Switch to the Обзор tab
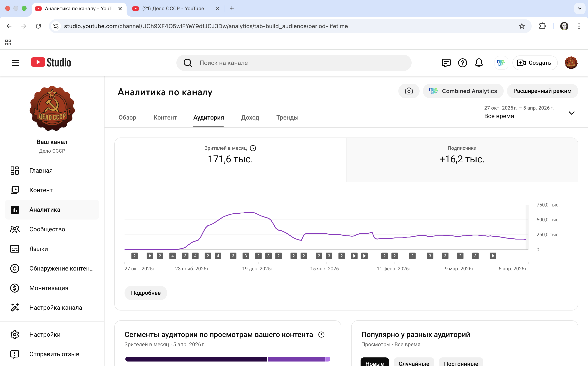The image size is (588, 366). [x=127, y=118]
